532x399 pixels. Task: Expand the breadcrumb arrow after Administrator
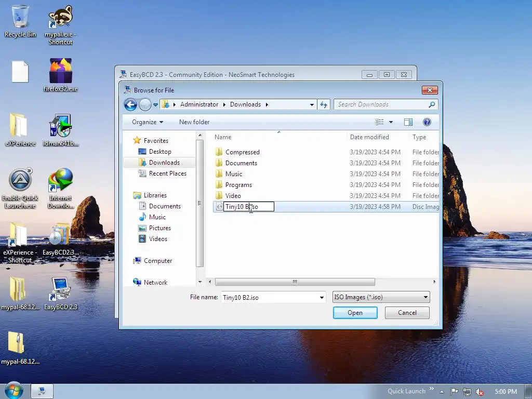[224, 104]
